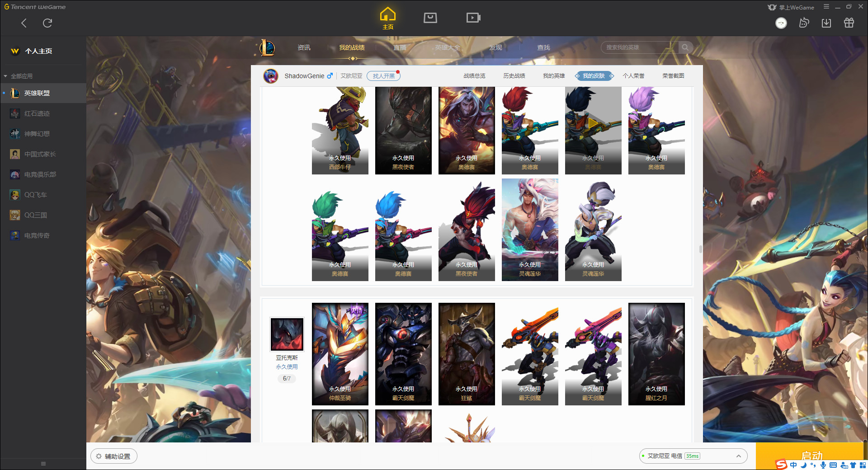The width and height of the screenshot is (868, 470).
Task: Open 历史战绩 sub-tab
Action: click(514, 76)
